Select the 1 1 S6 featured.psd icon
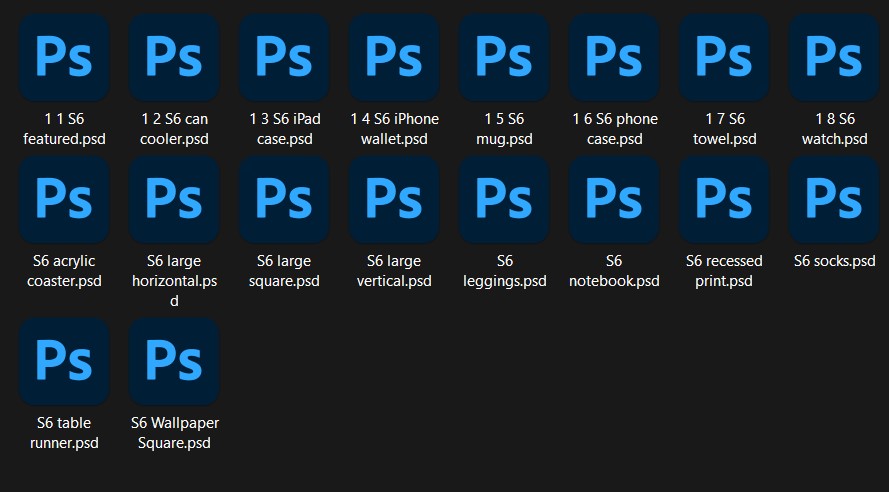Image resolution: width=889 pixels, height=492 pixels. (x=64, y=57)
